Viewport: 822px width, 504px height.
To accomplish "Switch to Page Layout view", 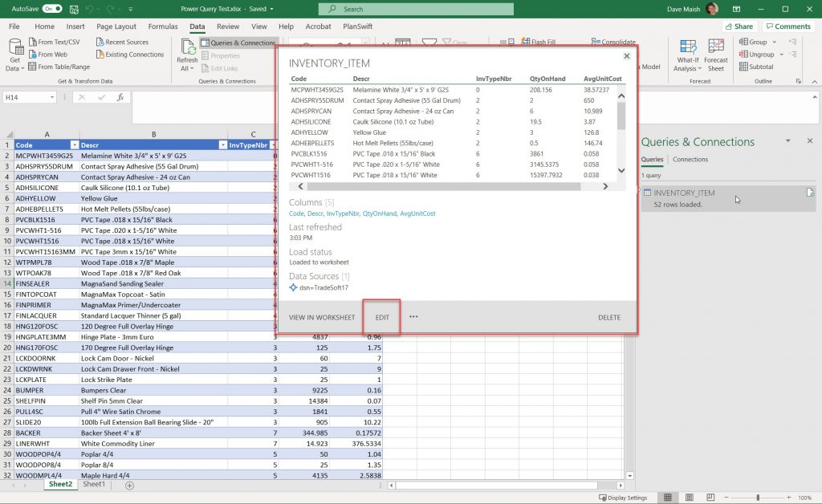I will coord(690,496).
